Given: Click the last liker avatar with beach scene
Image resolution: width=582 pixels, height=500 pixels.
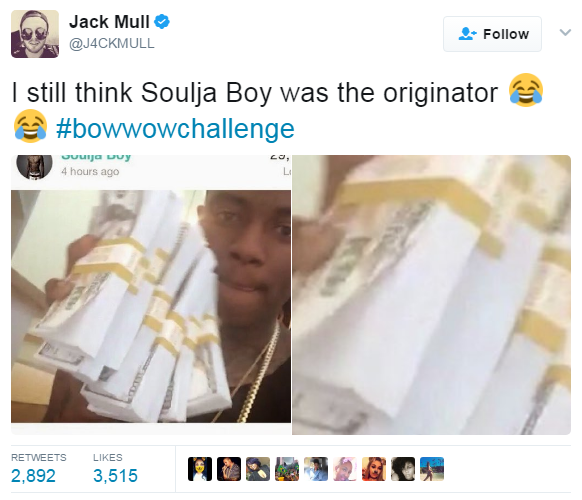Looking at the screenshot, I should tap(432, 469).
